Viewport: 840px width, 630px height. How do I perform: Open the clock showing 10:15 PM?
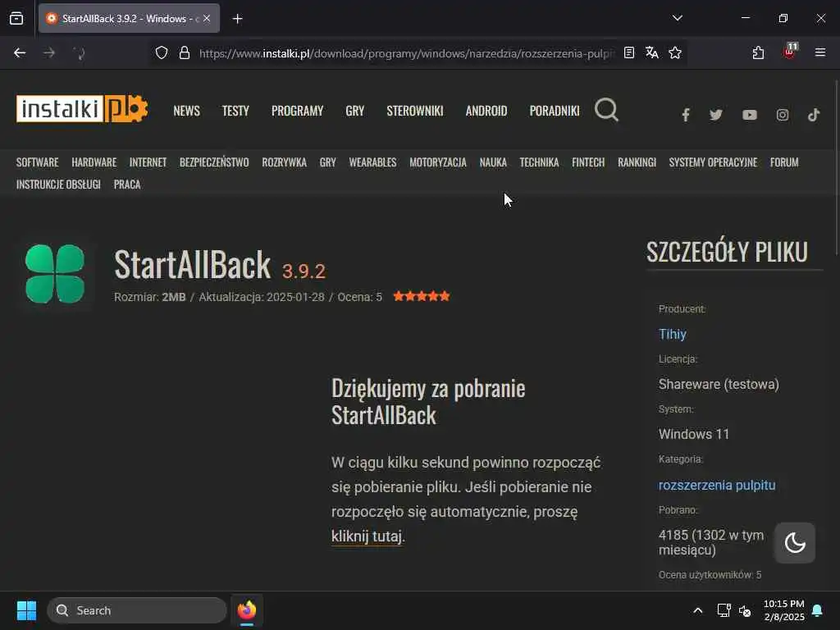pyautogui.click(x=783, y=610)
